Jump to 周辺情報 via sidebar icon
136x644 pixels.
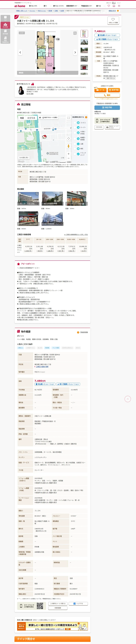[5, 25]
